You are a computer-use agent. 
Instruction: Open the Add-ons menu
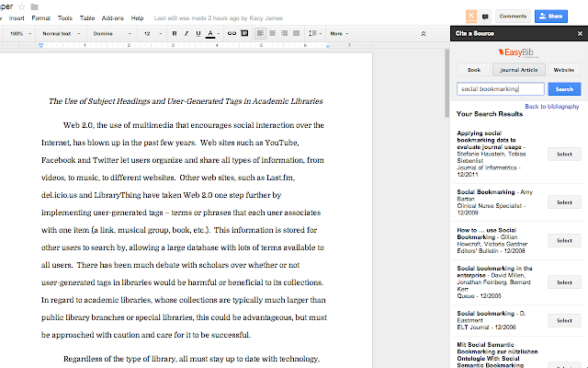[x=112, y=17]
